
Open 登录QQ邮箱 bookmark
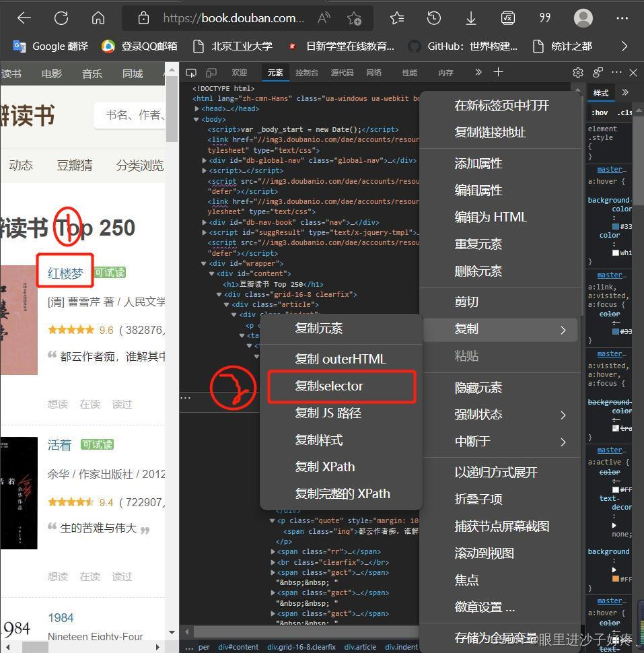(x=139, y=46)
